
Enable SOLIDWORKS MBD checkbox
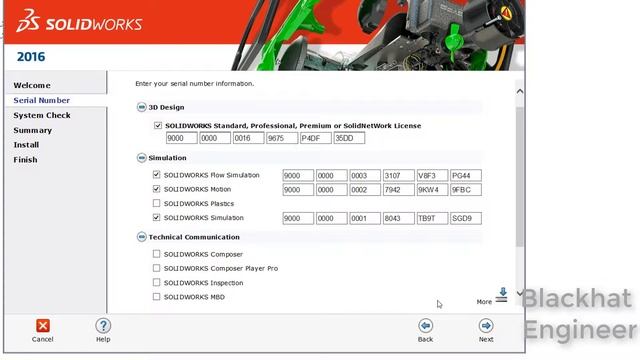click(x=156, y=297)
